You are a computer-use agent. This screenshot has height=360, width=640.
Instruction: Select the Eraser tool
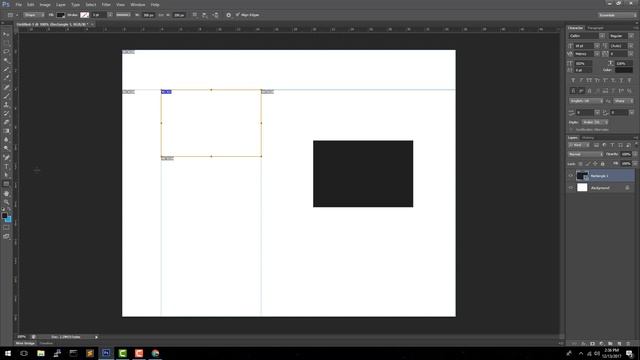[x=6, y=122]
